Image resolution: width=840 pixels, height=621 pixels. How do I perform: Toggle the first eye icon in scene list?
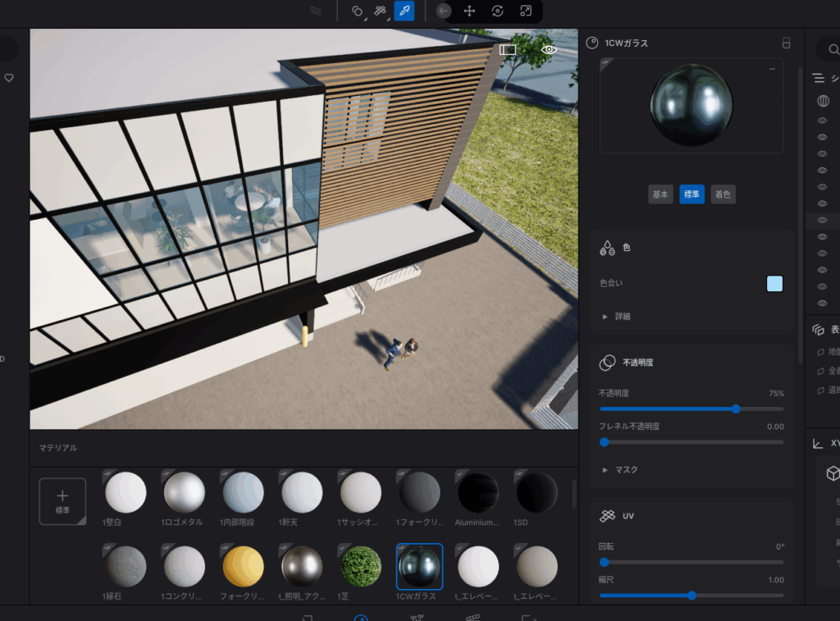tap(823, 121)
